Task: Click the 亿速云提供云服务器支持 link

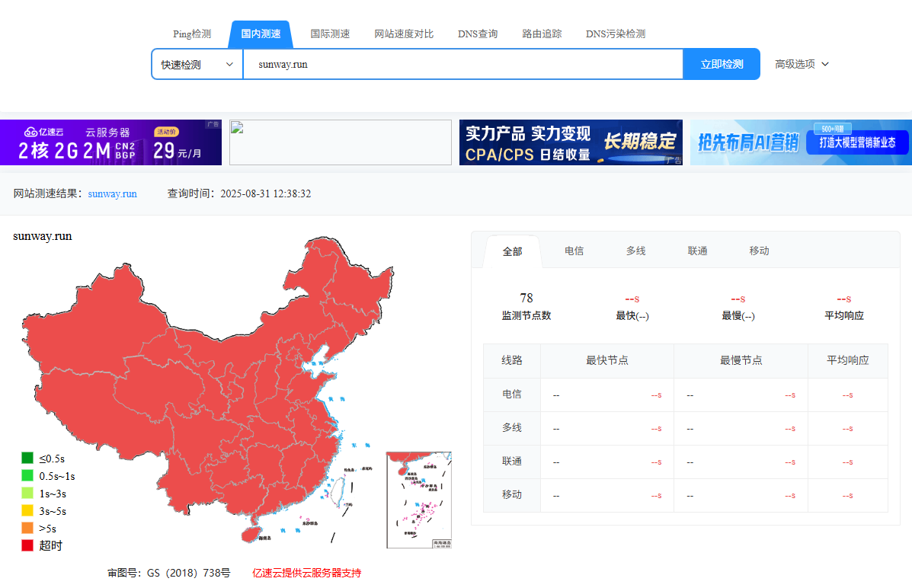Action: pyautogui.click(x=306, y=573)
